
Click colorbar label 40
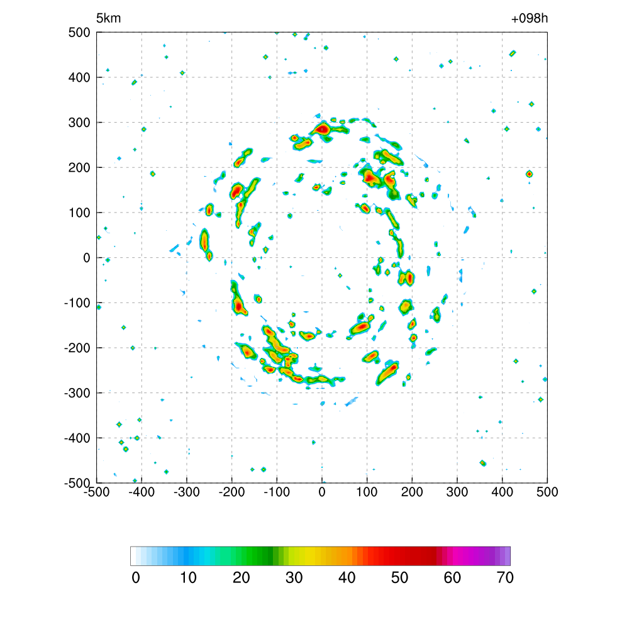point(347,578)
